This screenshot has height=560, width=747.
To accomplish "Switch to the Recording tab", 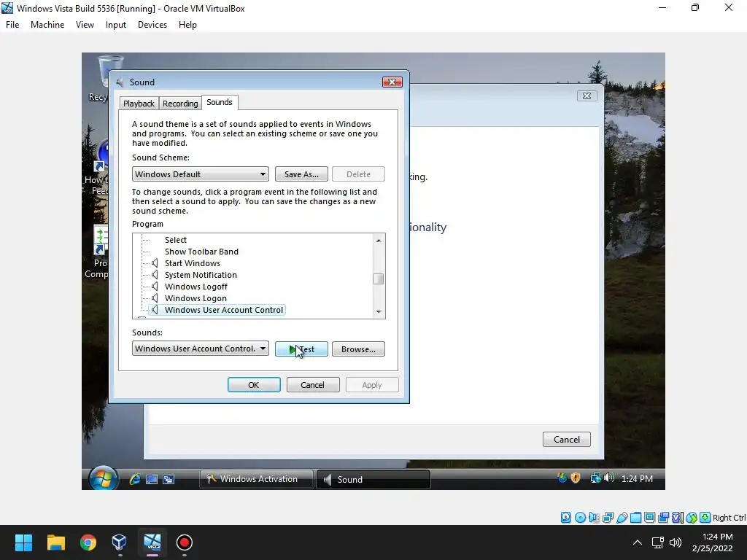I will pos(180,104).
